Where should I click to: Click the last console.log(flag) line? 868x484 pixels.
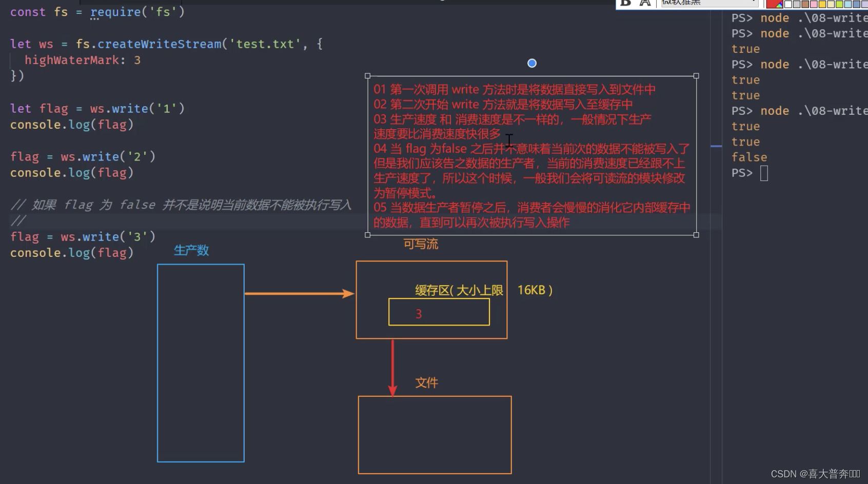[x=72, y=253]
